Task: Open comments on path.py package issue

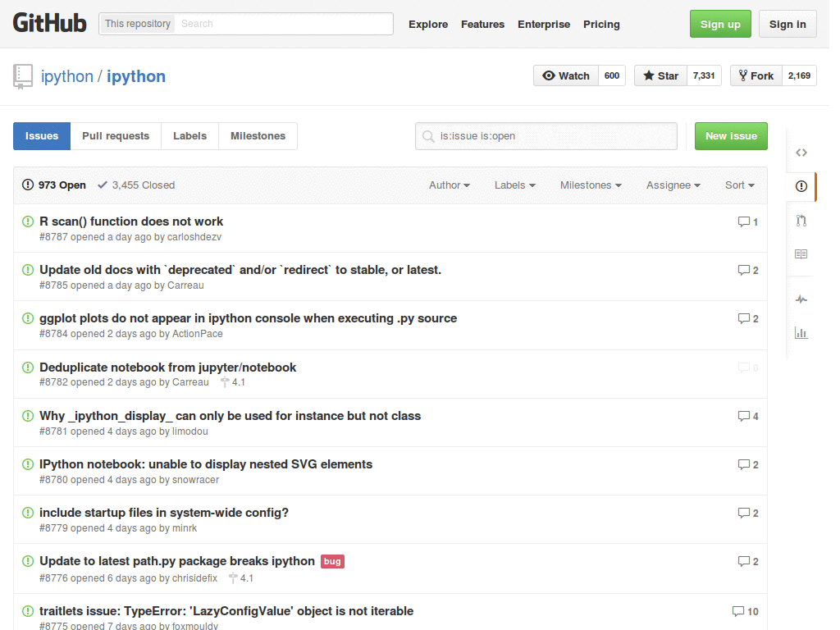Action: (x=748, y=561)
